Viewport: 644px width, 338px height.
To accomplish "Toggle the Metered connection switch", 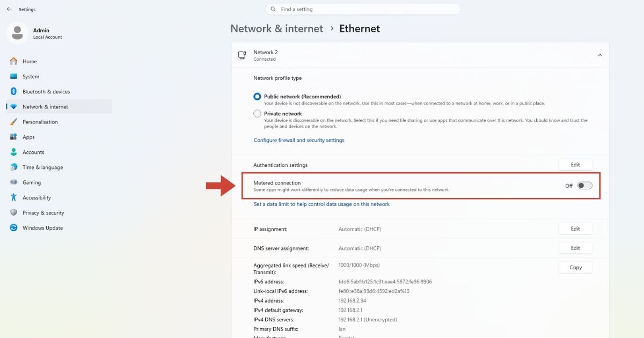I will click(585, 186).
